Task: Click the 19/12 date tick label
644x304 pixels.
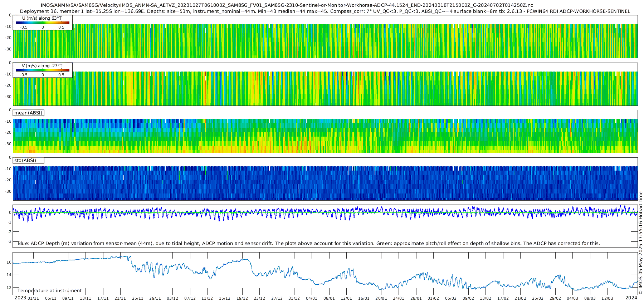Action: click(x=242, y=298)
